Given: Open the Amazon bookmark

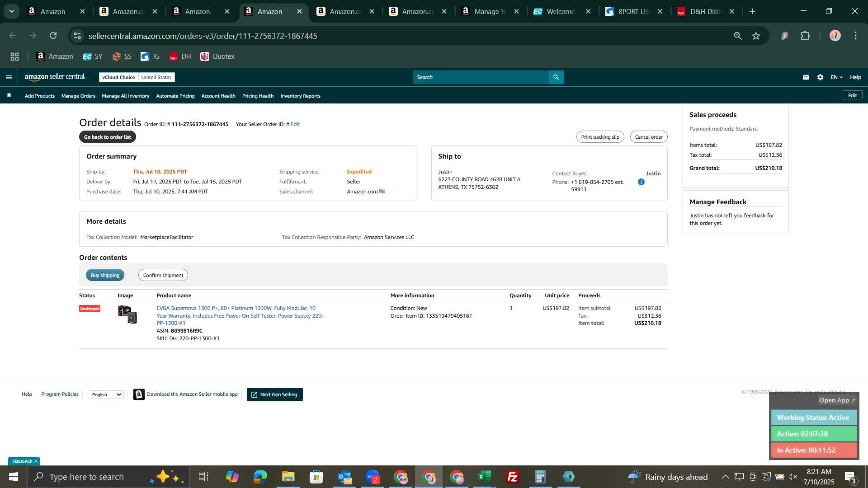Looking at the screenshot, I should tap(55, 56).
